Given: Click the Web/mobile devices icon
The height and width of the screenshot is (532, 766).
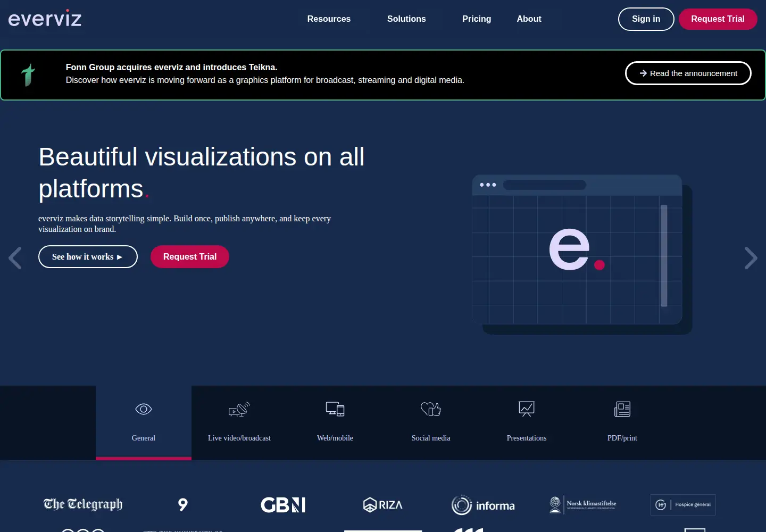Looking at the screenshot, I should coord(335,409).
